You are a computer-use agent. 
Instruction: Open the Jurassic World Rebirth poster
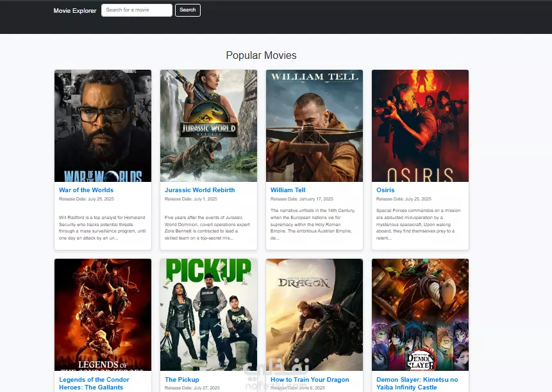coord(208,126)
